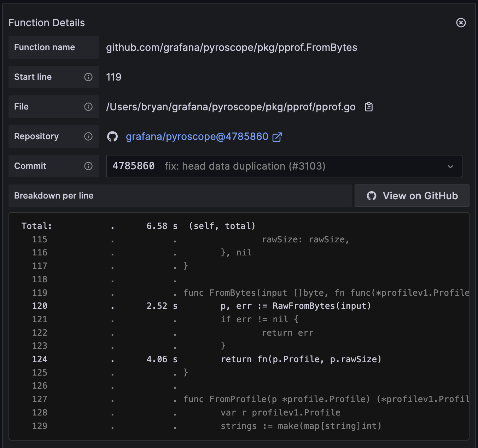
Task: Click the GitHub logo beside the repository link
Action: [112, 136]
